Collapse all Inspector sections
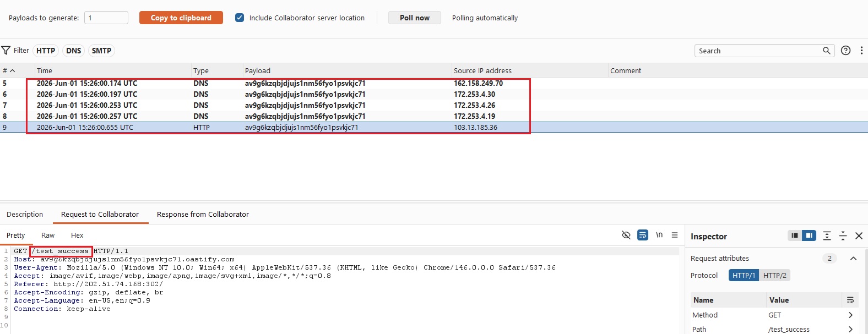The image size is (868, 334). point(843,236)
